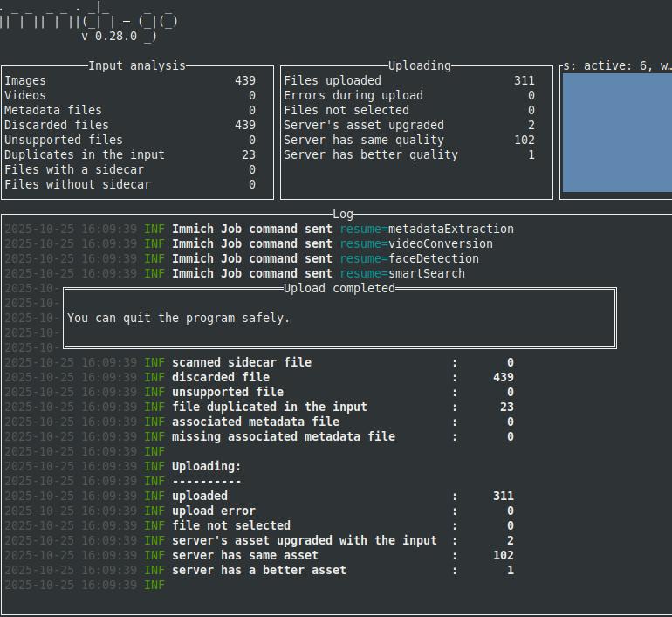672x617 pixels.
Task: Click the 311 count in the uploaded log line
Action: pos(504,496)
